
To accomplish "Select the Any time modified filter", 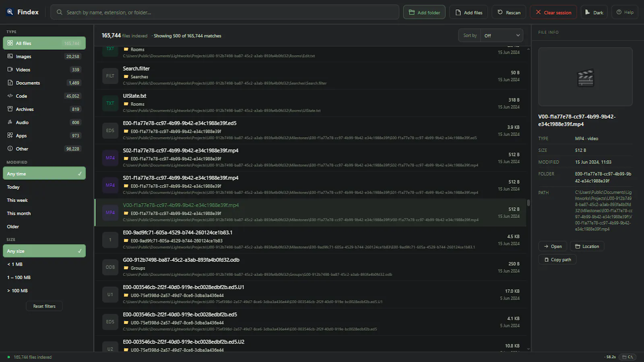I will coord(44,173).
